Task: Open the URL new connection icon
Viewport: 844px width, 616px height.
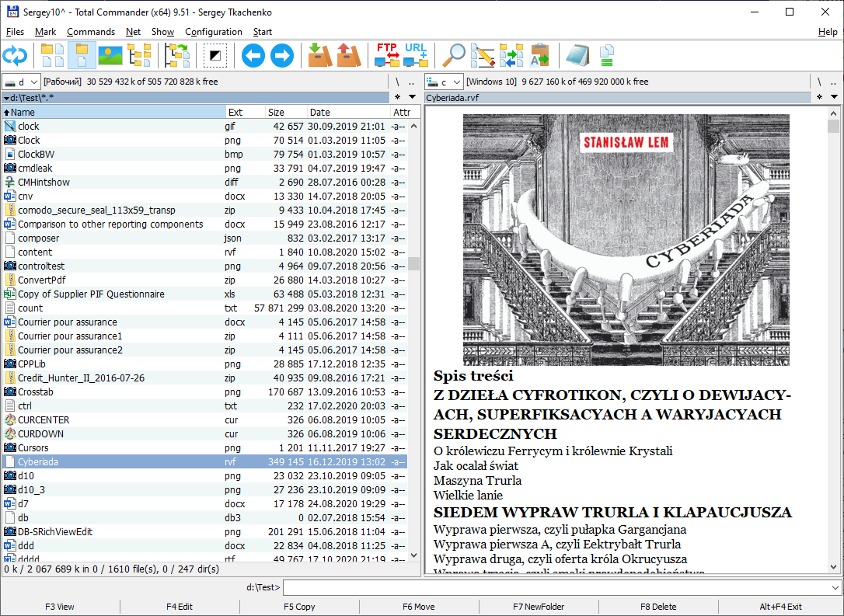Action: point(416,56)
